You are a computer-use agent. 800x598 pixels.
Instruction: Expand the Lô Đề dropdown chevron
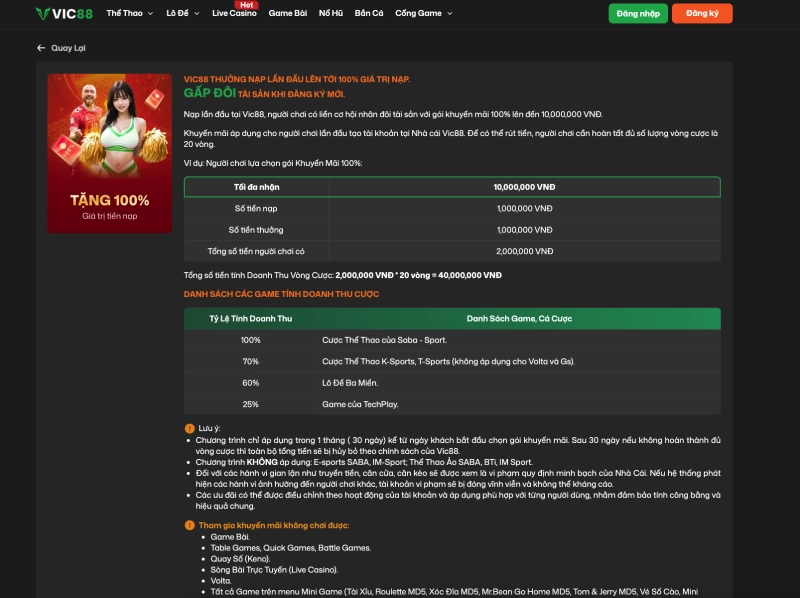[197, 14]
